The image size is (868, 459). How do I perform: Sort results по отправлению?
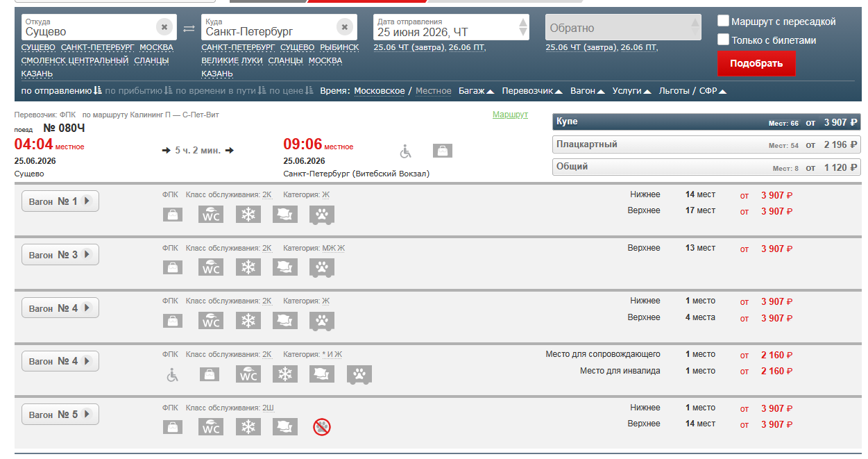point(62,91)
